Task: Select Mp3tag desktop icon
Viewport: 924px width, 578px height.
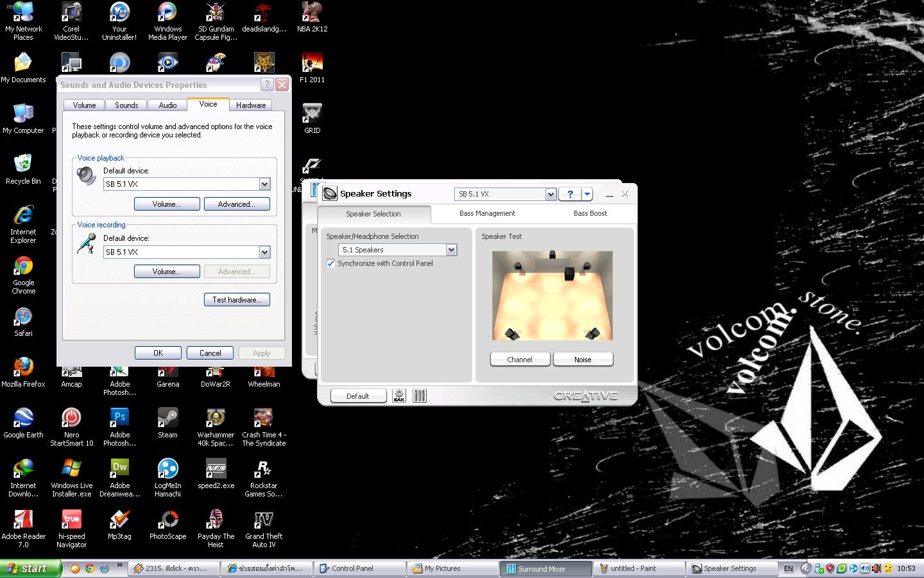Action: pos(120,524)
